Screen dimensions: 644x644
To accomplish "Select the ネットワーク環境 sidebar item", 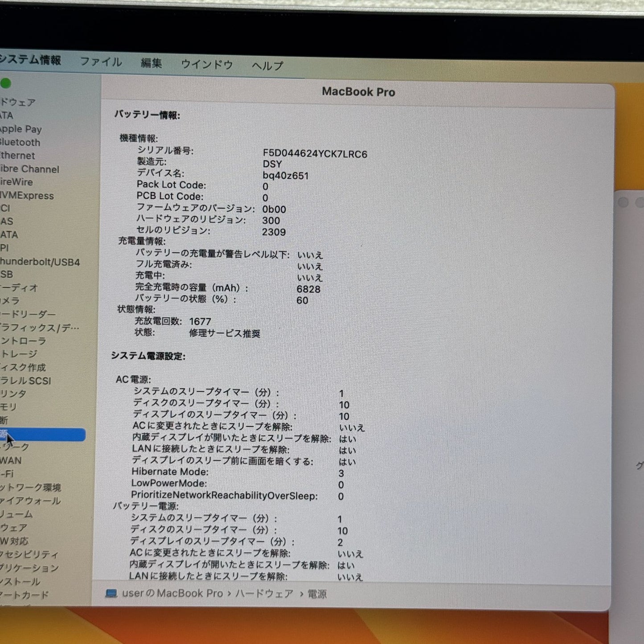I will point(30,488).
